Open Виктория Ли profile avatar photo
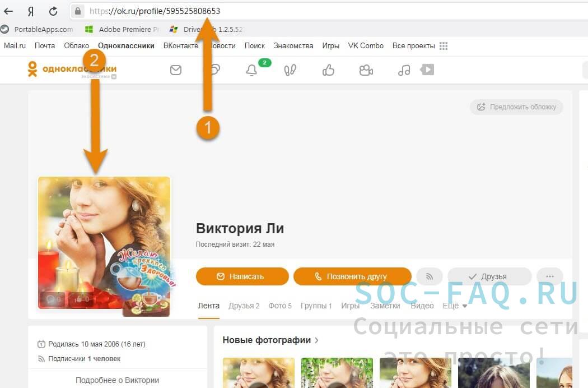The height and width of the screenshot is (388, 588). [x=104, y=243]
